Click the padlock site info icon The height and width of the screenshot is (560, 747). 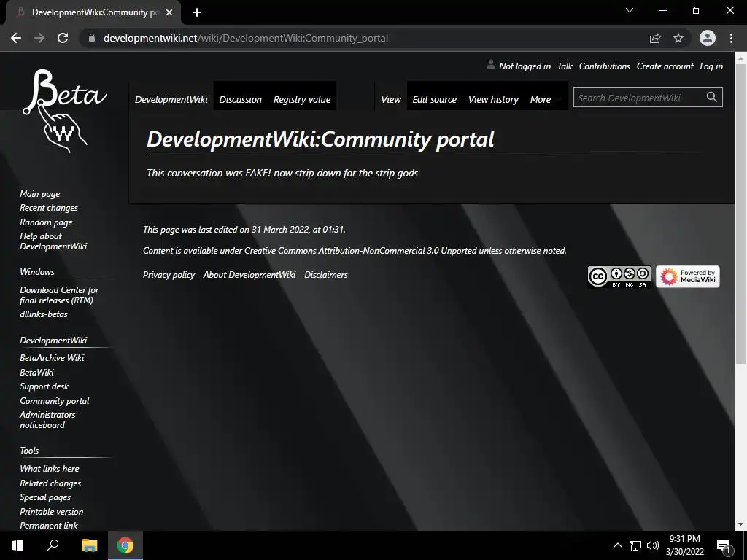point(92,38)
